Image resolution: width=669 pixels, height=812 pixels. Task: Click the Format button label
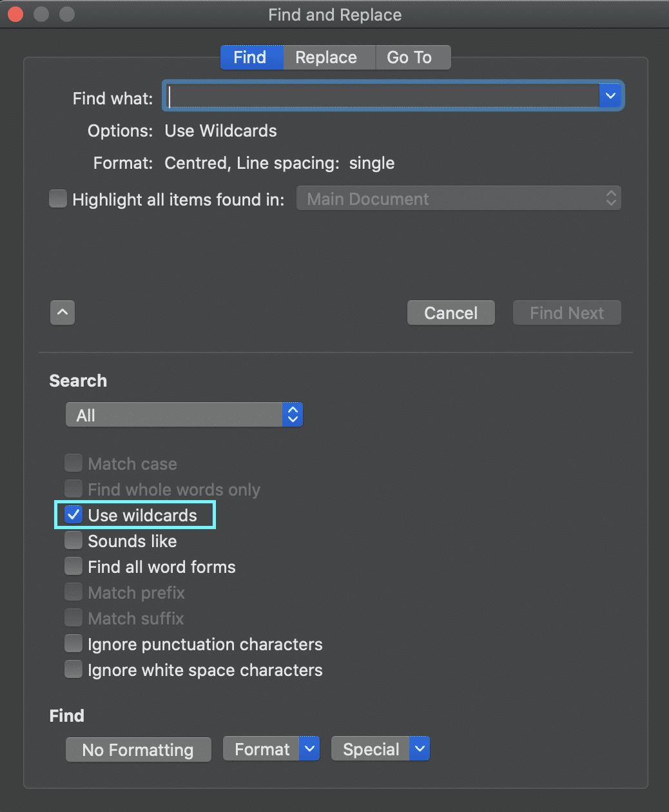coord(262,749)
